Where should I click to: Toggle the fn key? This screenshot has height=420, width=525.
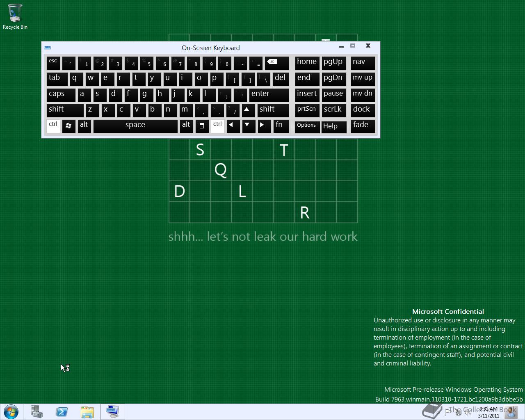pyautogui.click(x=281, y=126)
